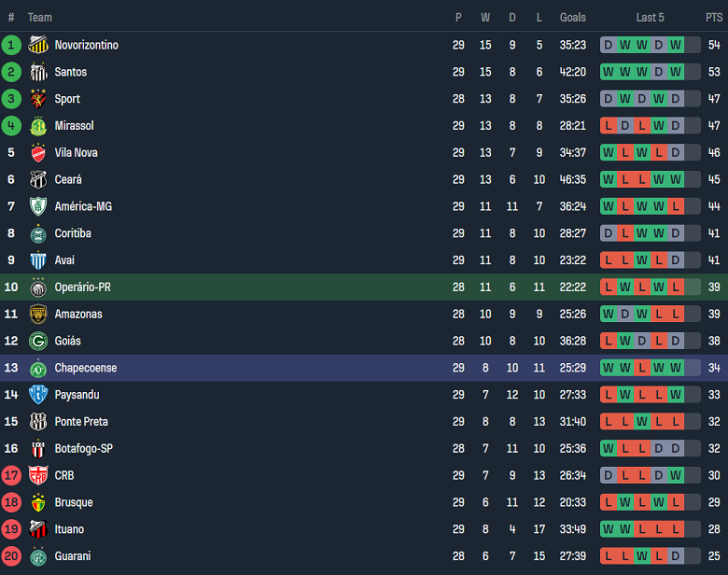This screenshot has height=575, width=728.
Task: Click the Mirassol team logo
Action: click(38, 126)
